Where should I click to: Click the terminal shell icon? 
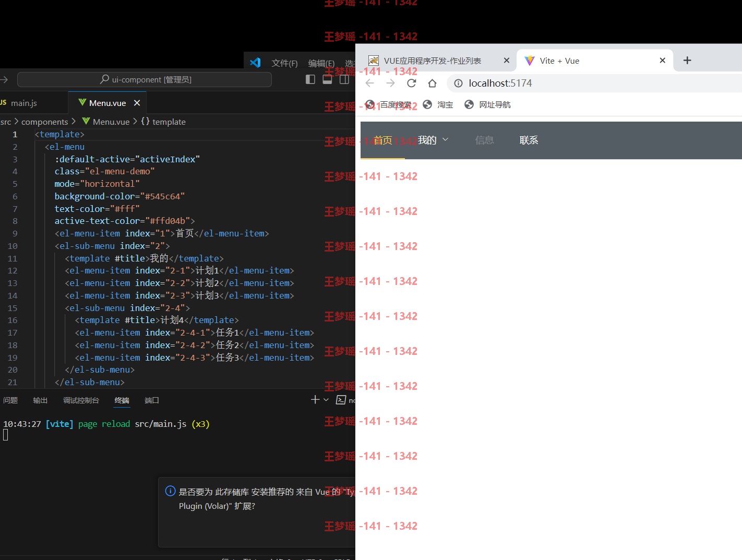click(341, 400)
